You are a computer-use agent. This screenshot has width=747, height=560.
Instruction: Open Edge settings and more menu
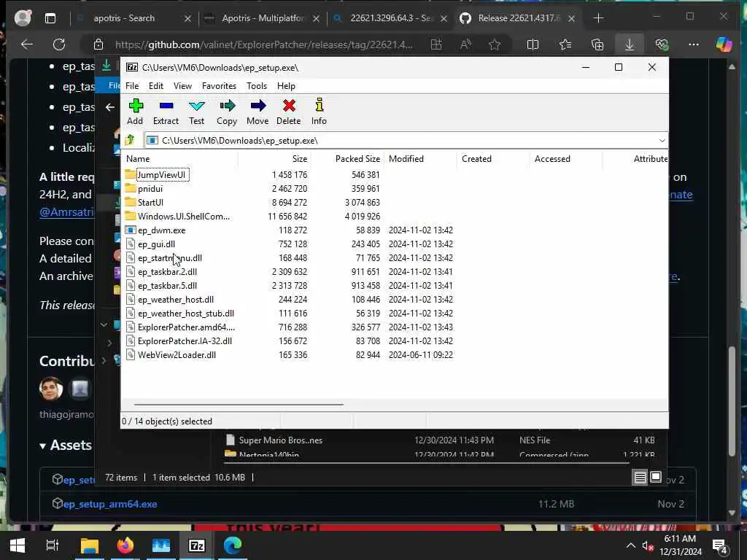[x=694, y=44]
